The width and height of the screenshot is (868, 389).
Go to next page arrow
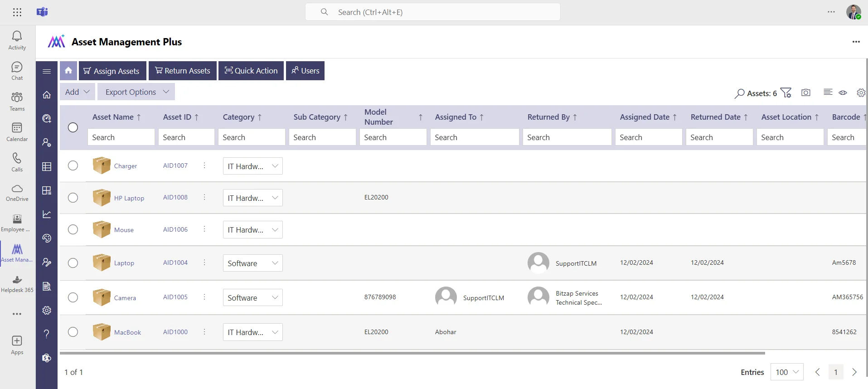854,372
